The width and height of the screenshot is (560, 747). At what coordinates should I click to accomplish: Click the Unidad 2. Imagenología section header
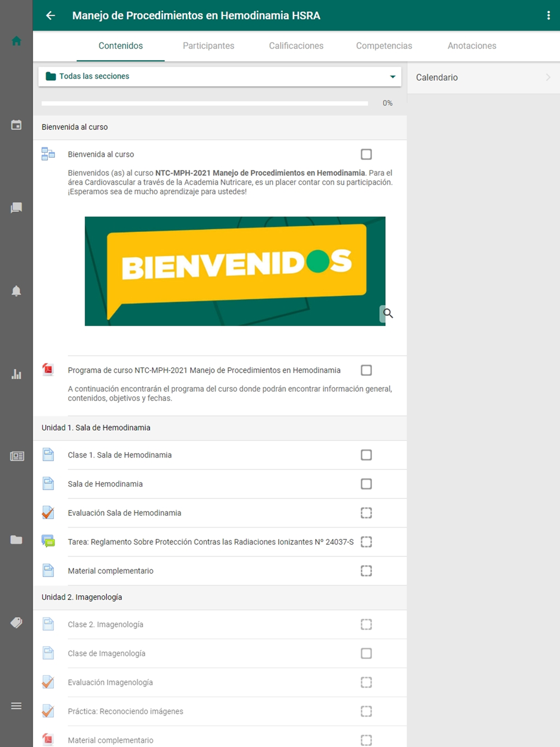[x=220, y=597]
